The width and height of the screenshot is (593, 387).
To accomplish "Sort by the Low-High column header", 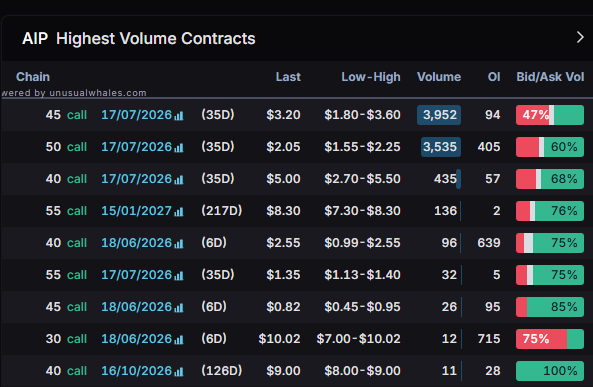I will coord(371,77).
